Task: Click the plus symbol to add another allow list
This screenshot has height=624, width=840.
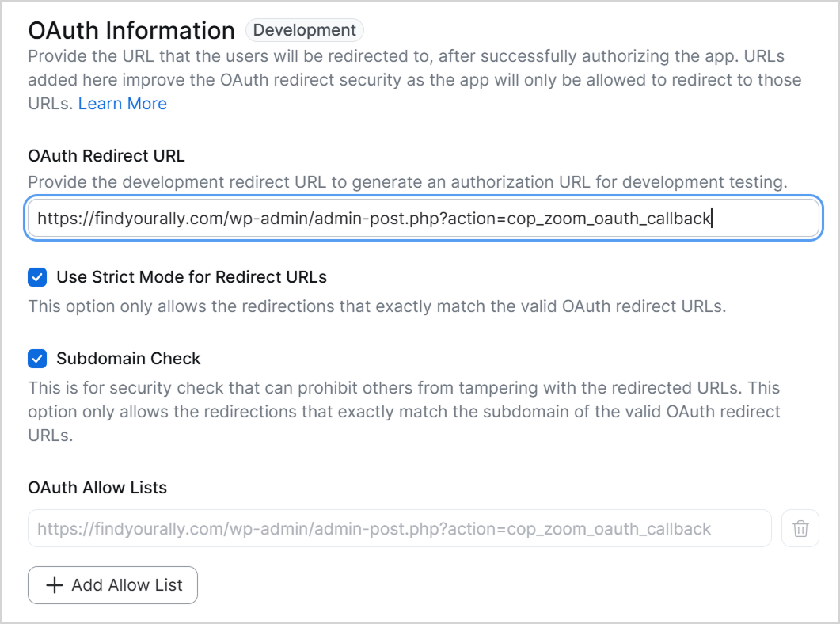Action: [54, 585]
